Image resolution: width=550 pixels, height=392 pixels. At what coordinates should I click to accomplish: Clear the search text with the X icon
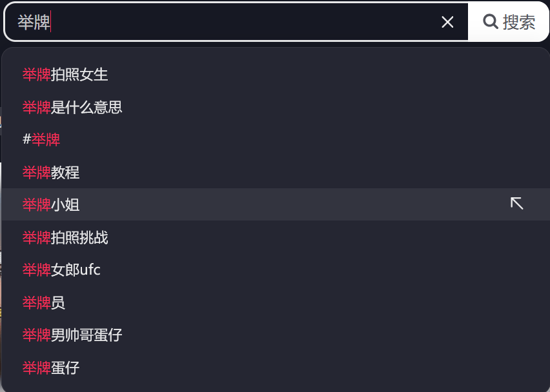(x=447, y=23)
